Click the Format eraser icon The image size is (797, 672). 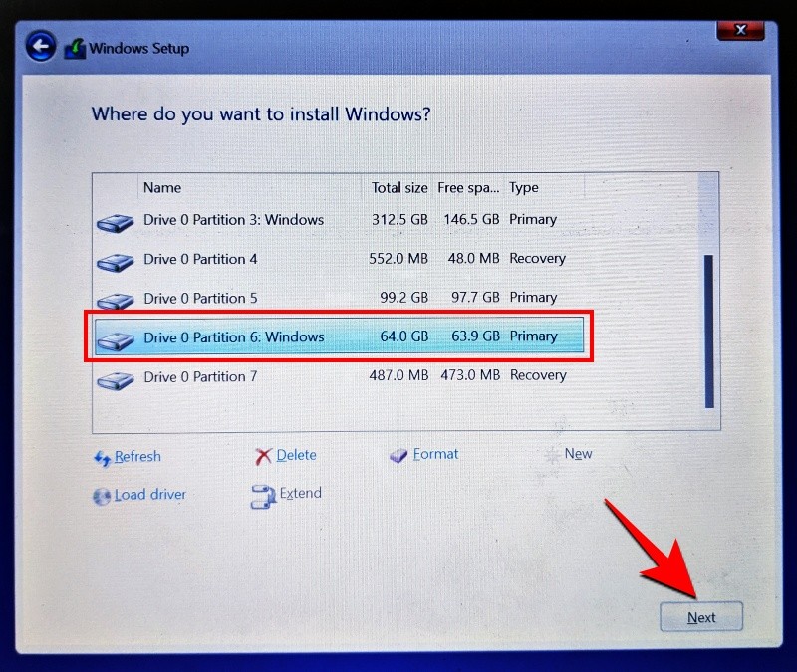(x=398, y=455)
